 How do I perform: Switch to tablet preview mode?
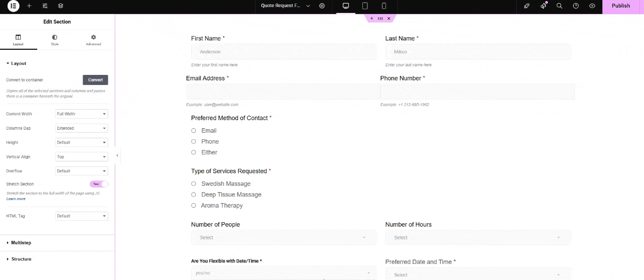365,6
